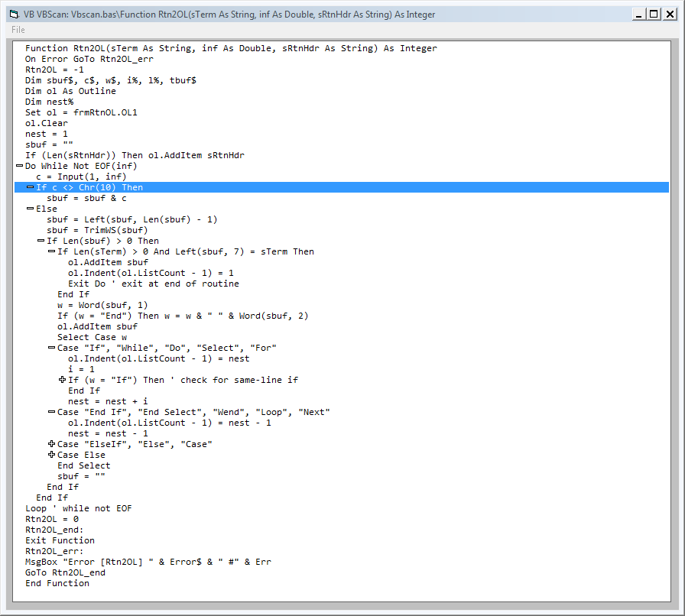Collapse the Case "End If", "End Select" node

coord(51,412)
